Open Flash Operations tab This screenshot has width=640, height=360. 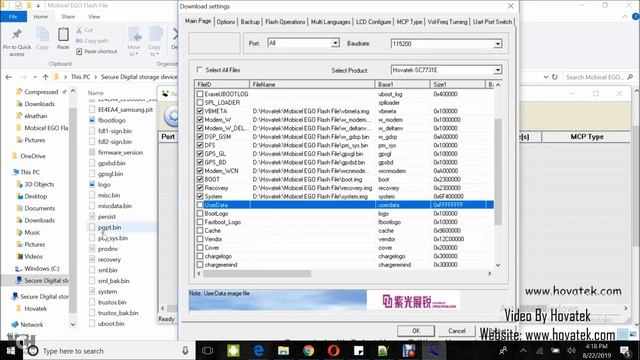click(285, 22)
